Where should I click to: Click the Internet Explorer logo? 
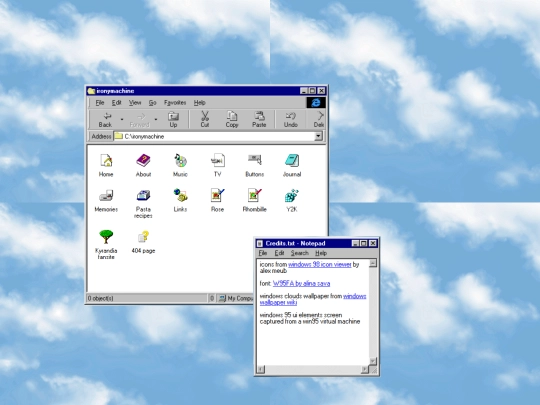click(316, 103)
